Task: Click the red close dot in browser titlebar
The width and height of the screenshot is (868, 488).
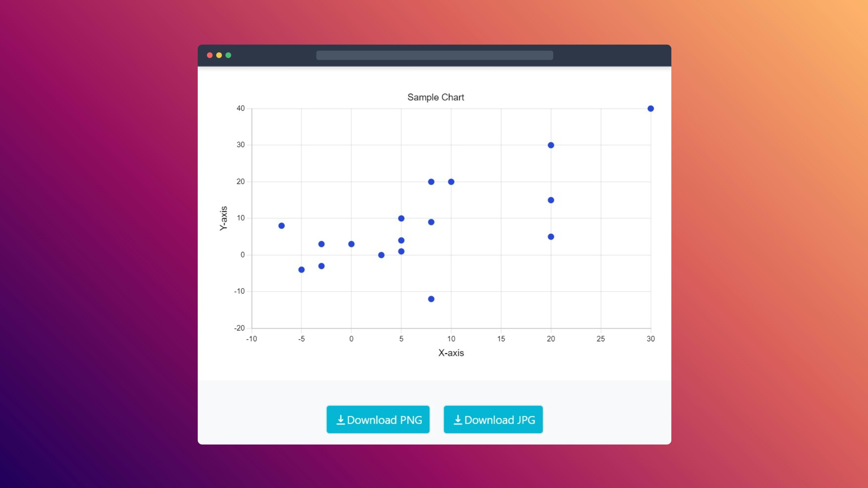Action: [210, 55]
